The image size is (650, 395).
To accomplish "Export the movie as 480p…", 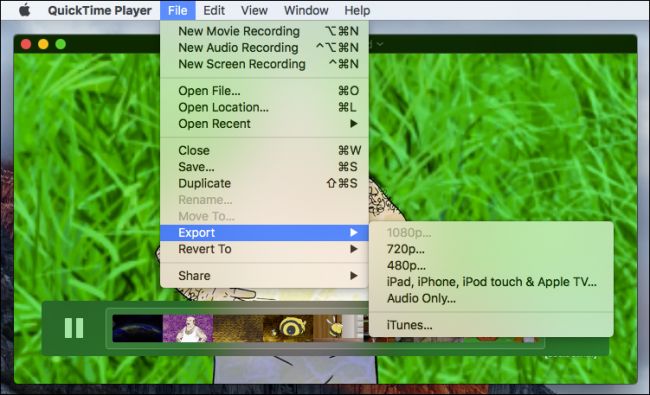I will click(x=491, y=266).
